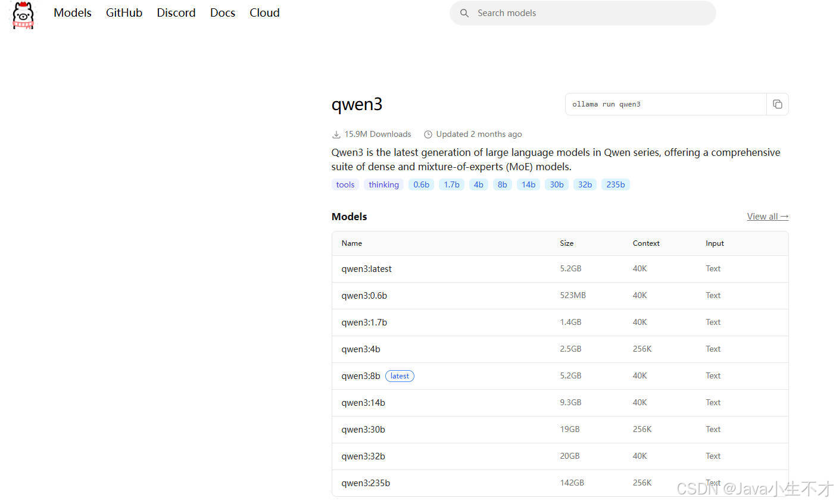Click the 523MB size cell
The width and height of the screenshot is (836, 504).
(x=573, y=295)
